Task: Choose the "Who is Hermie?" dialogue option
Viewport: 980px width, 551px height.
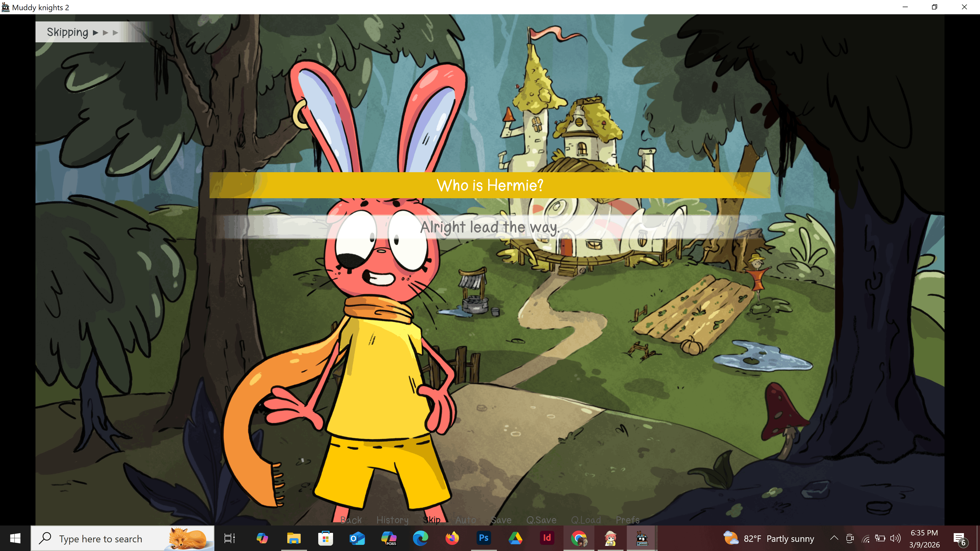Action: pos(490,185)
